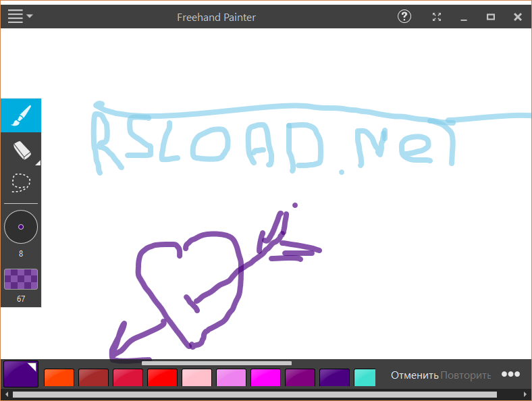Click the palette panel grab handle
This screenshot has height=401, width=532.
pyautogui.click(x=217, y=363)
